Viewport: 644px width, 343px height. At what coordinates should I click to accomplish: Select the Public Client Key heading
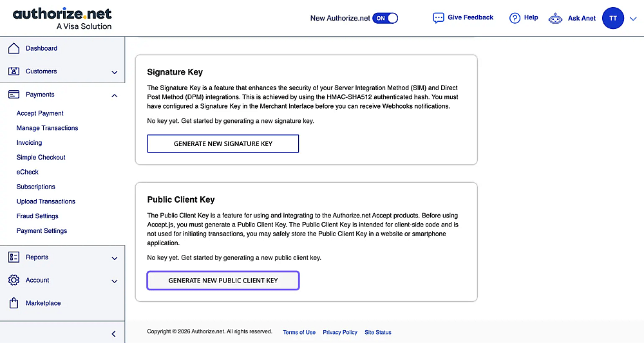(181, 199)
